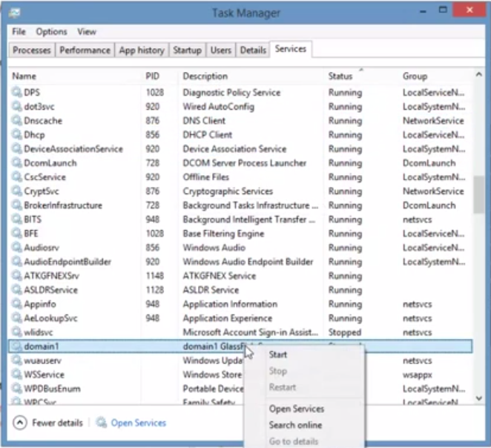Screen dimensions: 491x448
Task: Switch to the Processes tab
Action: coord(32,50)
